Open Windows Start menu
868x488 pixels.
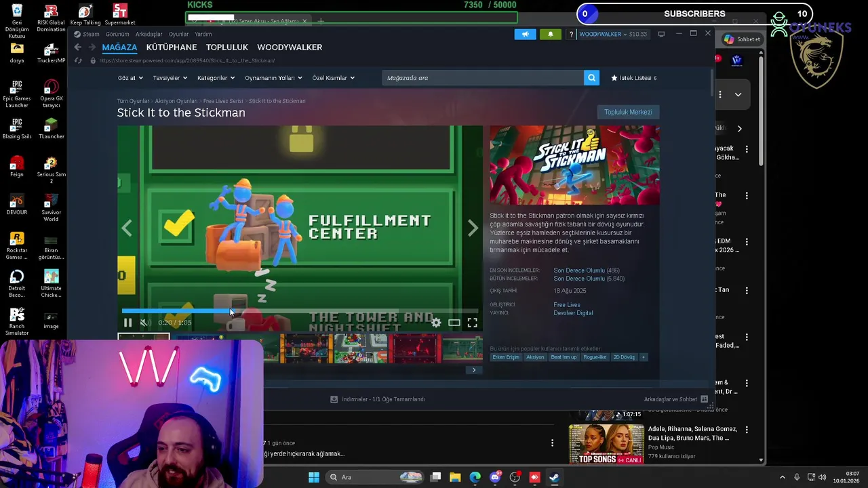click(x=314, y=477)
